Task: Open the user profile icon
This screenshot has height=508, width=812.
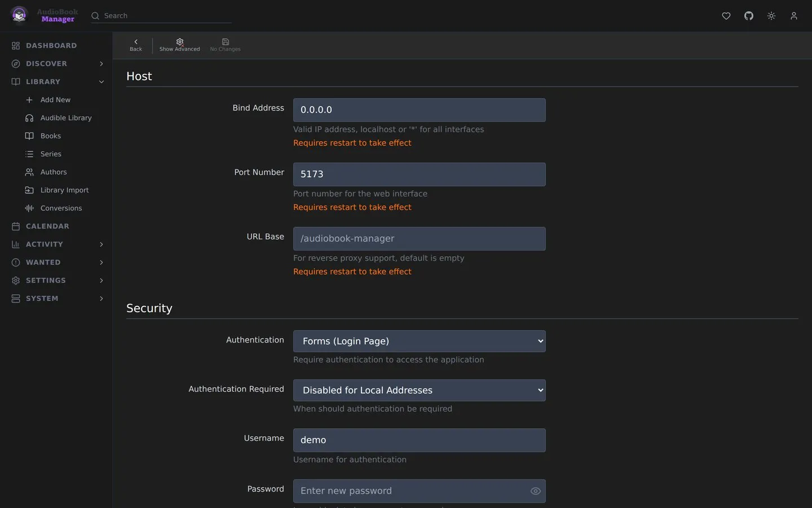Action: (x=794, y=16)
